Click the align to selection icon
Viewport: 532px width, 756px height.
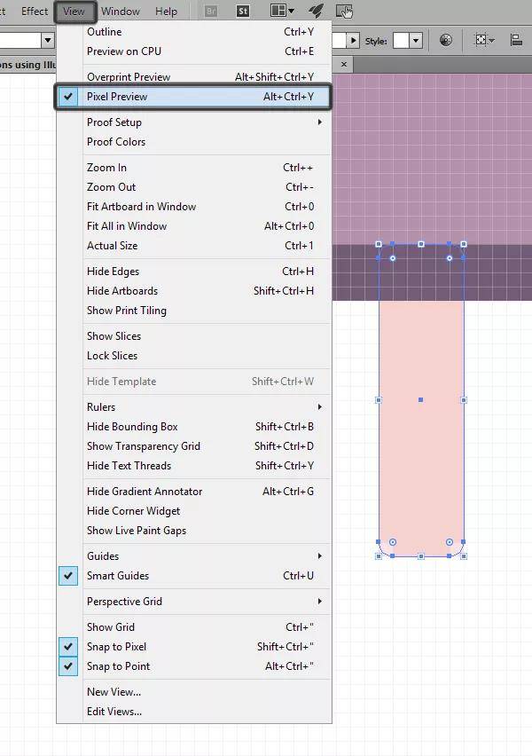click(481, 40)
